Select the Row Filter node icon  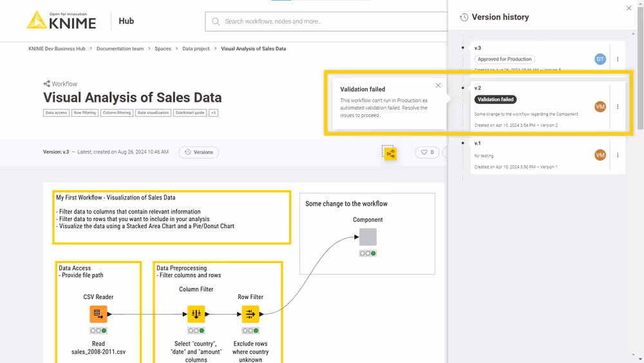pos(250,314)
